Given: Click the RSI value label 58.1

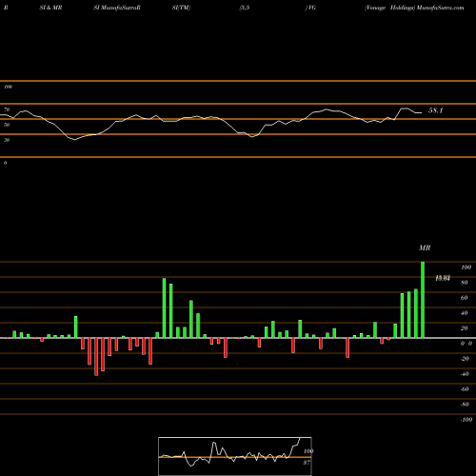Looking at the screenshot, I should click(435, 110).
